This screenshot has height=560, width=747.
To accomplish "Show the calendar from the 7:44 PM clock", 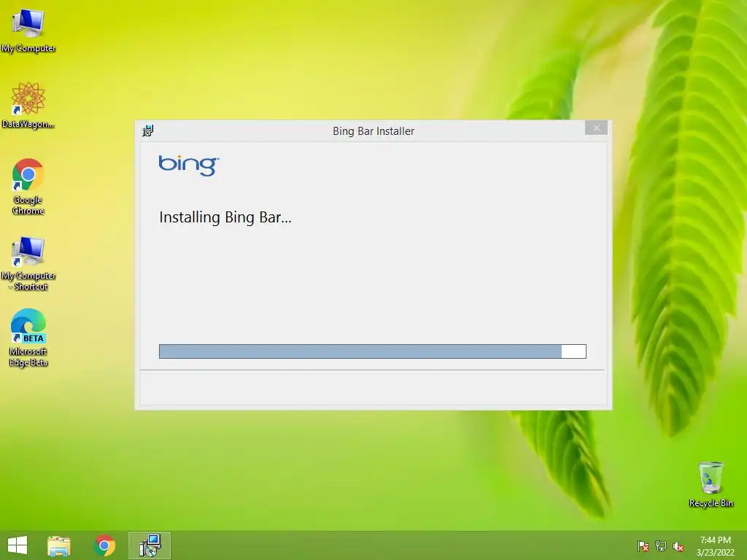I will 715,546.
